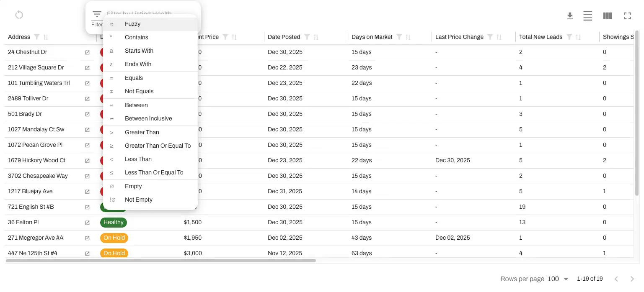Open the row density (list) icon
The width and height of the screenshot is (644, 292).
(x=588, y=16)
